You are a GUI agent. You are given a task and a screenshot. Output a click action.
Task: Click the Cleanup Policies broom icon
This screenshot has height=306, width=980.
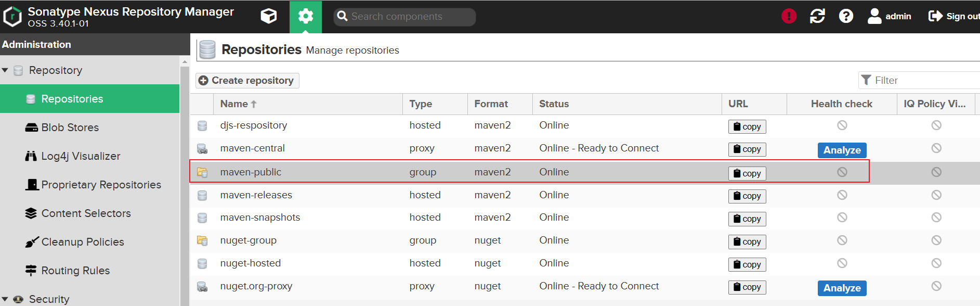[32, 242]
